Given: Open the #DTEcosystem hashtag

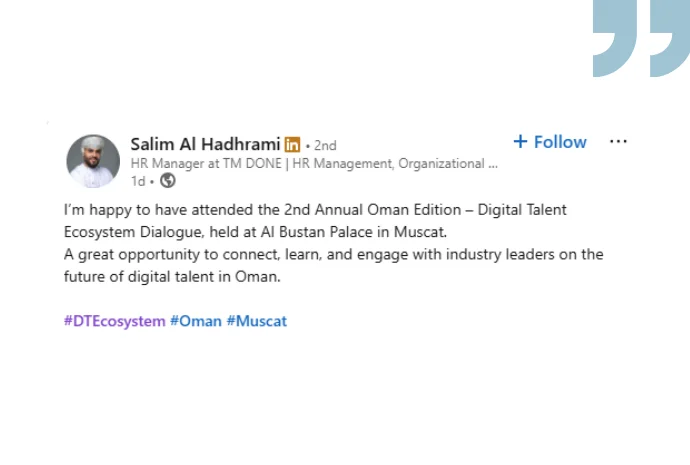Looking at the screenshot, I should coord(114,321).
